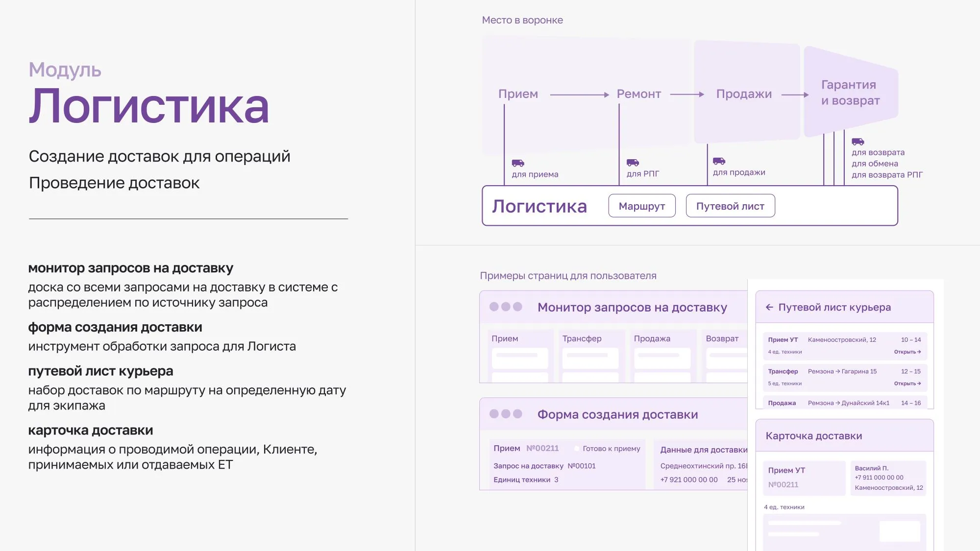Click the back arrow on «Путевой лист курьера»
980x551 pixels.
pos(768,307)
